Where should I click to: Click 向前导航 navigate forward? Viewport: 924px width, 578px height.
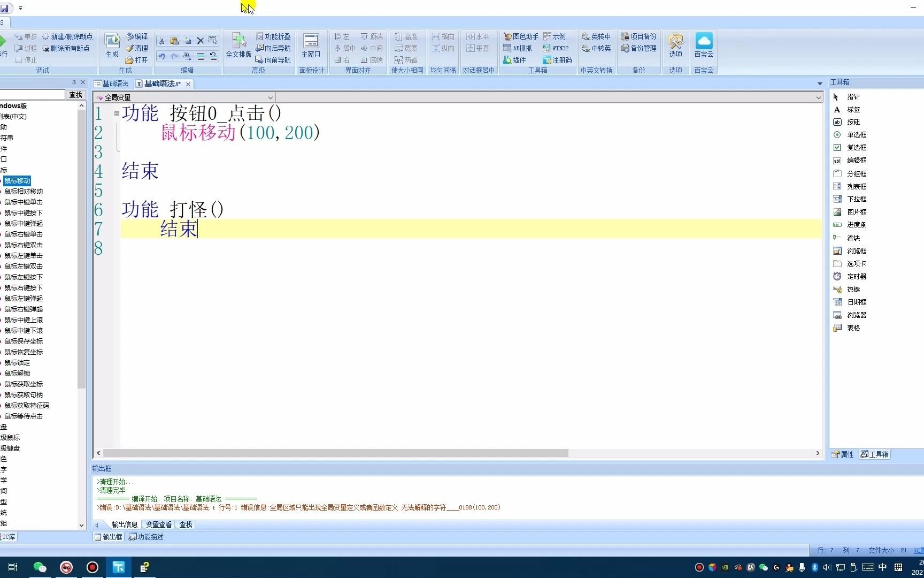pos(273,60)
